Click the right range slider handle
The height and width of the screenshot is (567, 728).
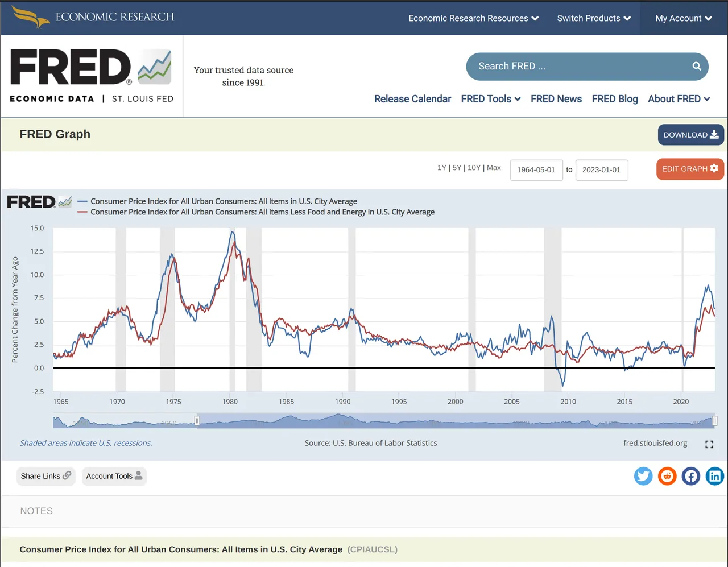(715, 421)
